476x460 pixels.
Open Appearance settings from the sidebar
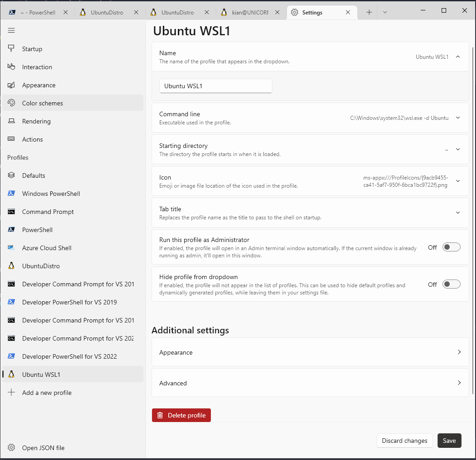click(39, 85)
